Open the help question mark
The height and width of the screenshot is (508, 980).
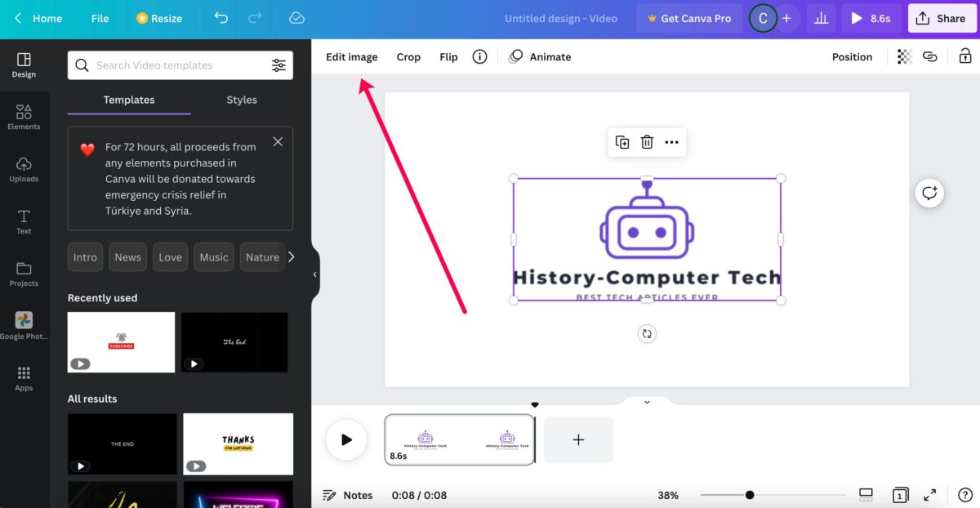click(x=964, y=495)
